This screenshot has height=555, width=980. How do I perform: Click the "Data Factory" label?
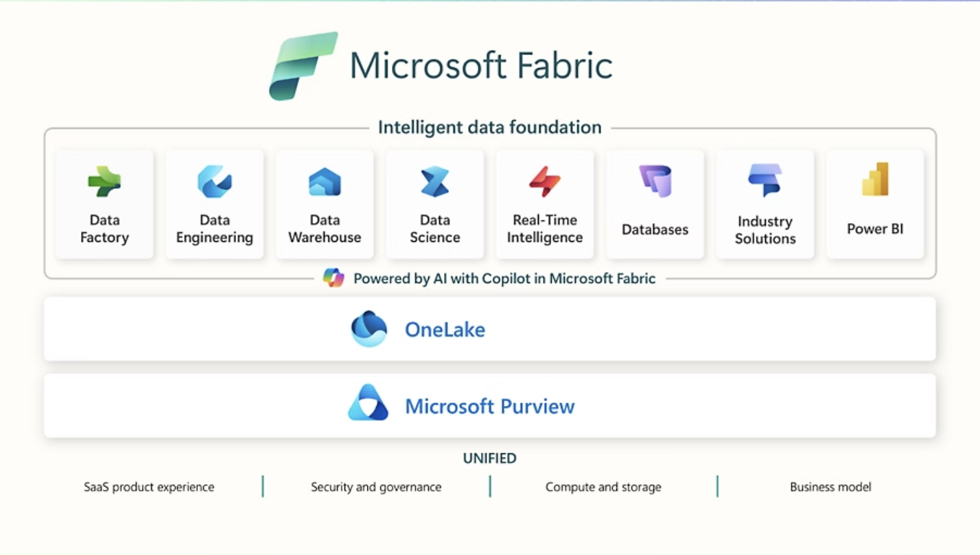pyautogui.click(x=104, y=229)
